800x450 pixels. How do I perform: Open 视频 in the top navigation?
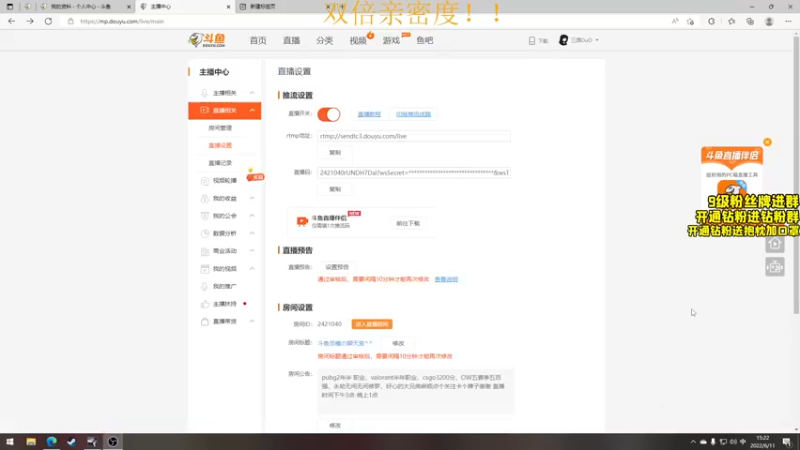point(358,40)
